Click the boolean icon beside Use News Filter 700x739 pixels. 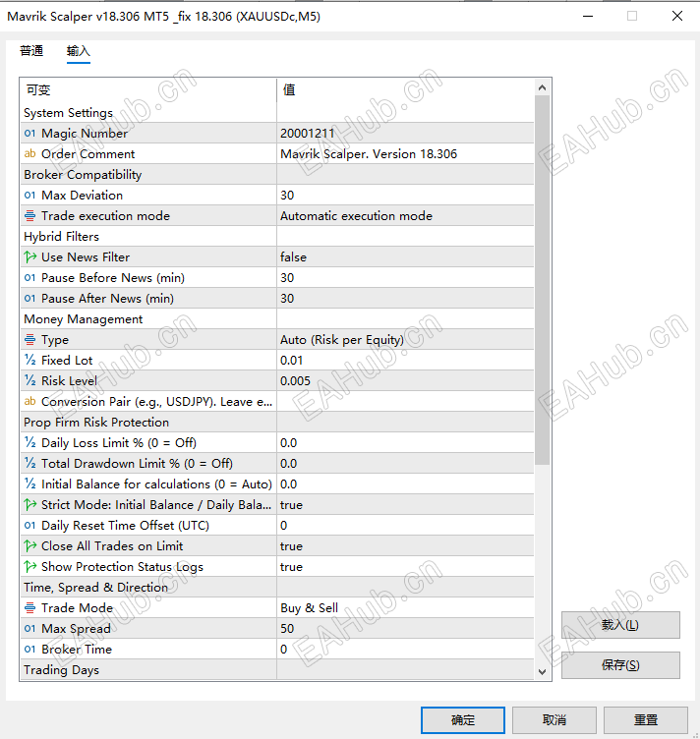coord(29,256)
